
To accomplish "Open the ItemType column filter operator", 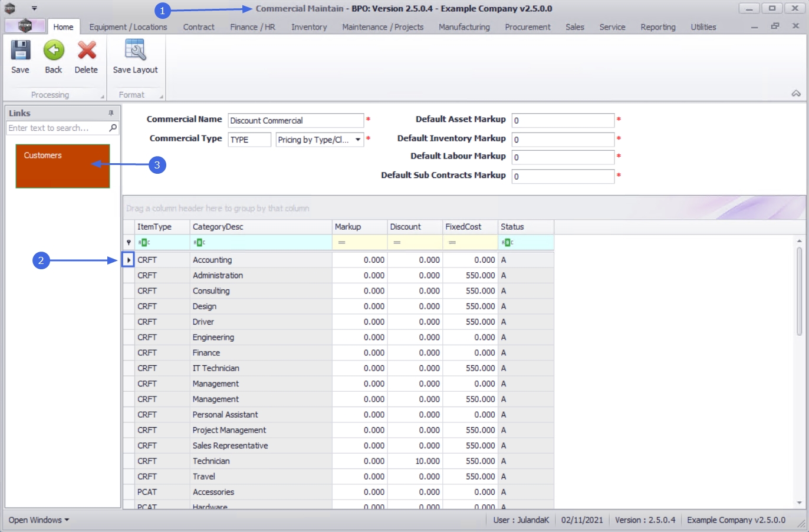I will [144, 243].
